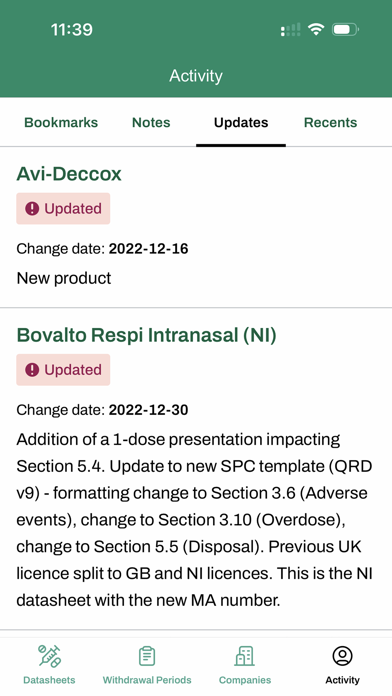Tap the Avi-Deccox change date 2022-12-16
This screenshot has height=696, width=392.
pyautogui.click(x=148, y=249)
